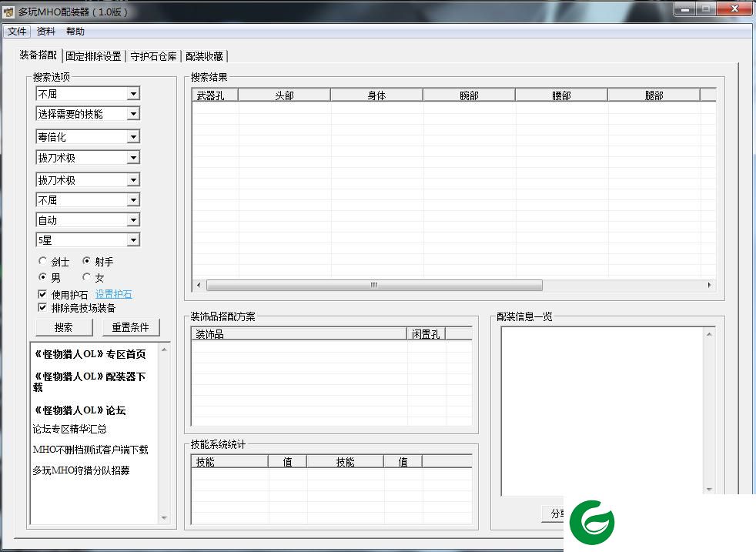Click the links panel scroll-down arrow

pyautogui.click(x=164, y=518)
